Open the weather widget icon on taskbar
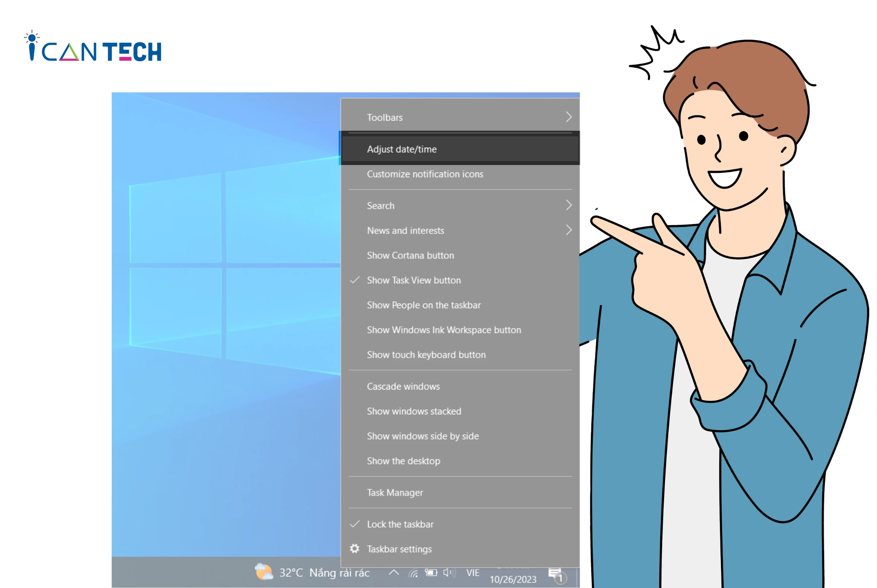This screenshot has height=588, width=877. (263, 572)
